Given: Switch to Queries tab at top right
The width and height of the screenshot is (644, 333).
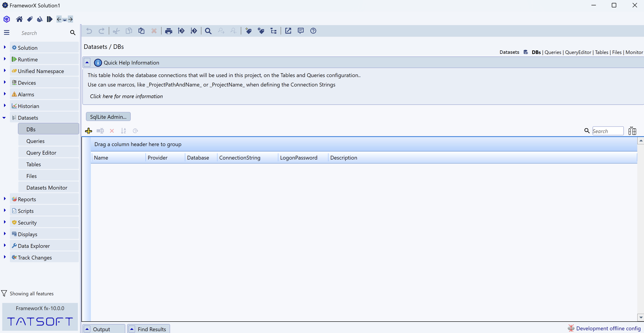Looking at the screenshot, I should tap(553, 52).
